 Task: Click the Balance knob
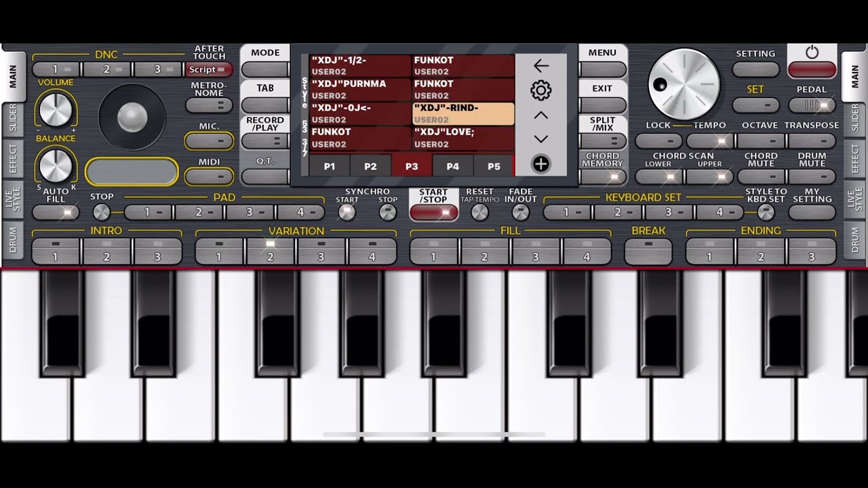pyautogui.click(x=56, y=165)
